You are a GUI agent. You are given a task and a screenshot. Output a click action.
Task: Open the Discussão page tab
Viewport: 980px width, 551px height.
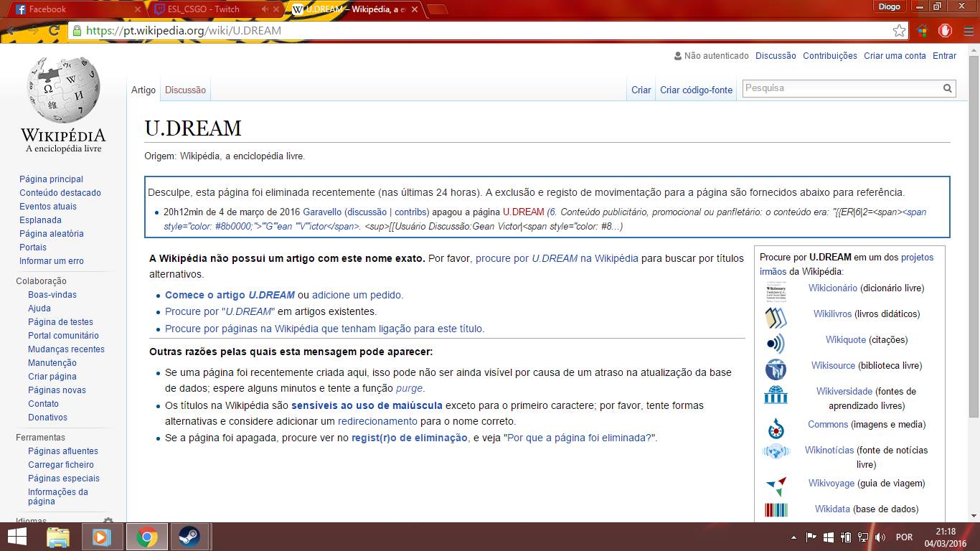tap(185, 90)
